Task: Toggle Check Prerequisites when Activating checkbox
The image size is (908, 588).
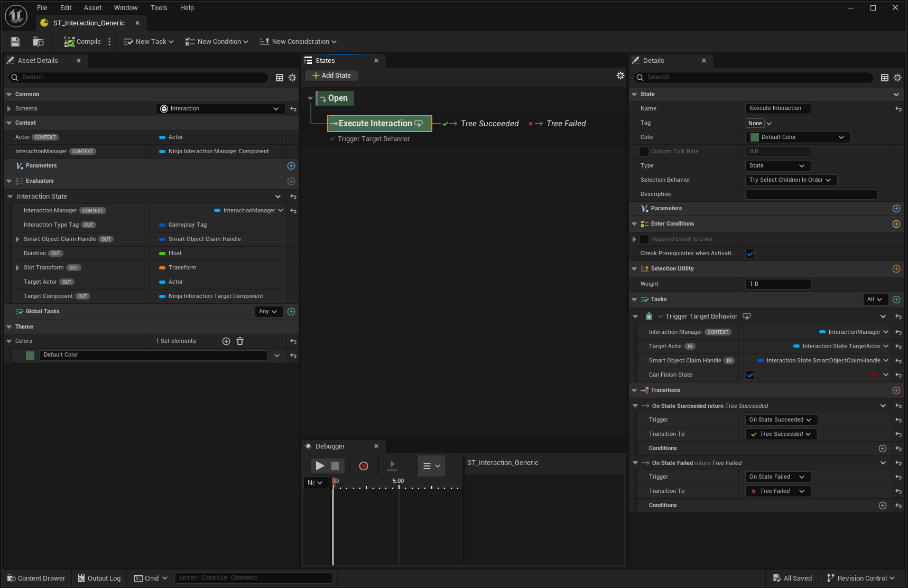Action: [x=749, y=254]
